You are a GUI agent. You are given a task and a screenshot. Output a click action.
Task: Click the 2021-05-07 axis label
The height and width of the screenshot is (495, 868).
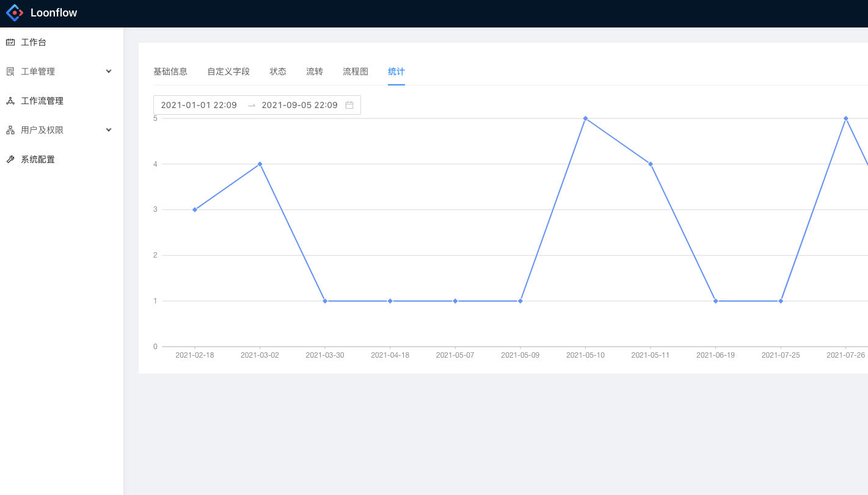(455, 355)
